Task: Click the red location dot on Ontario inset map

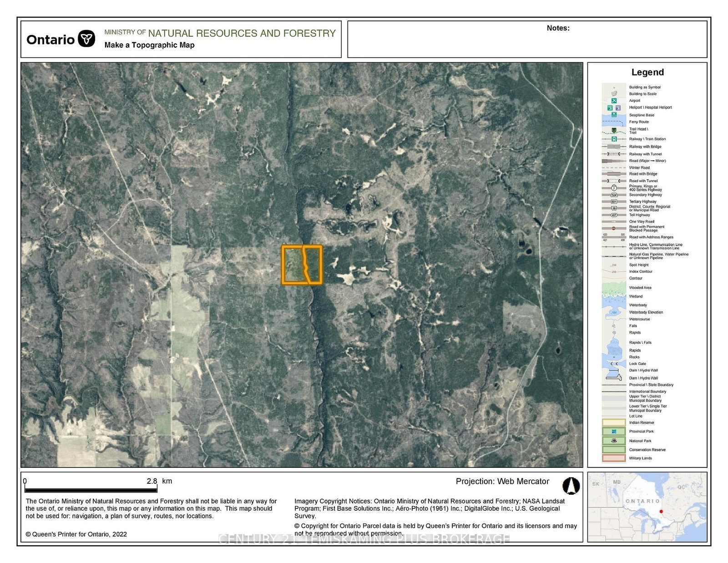Action: (661, 512)
